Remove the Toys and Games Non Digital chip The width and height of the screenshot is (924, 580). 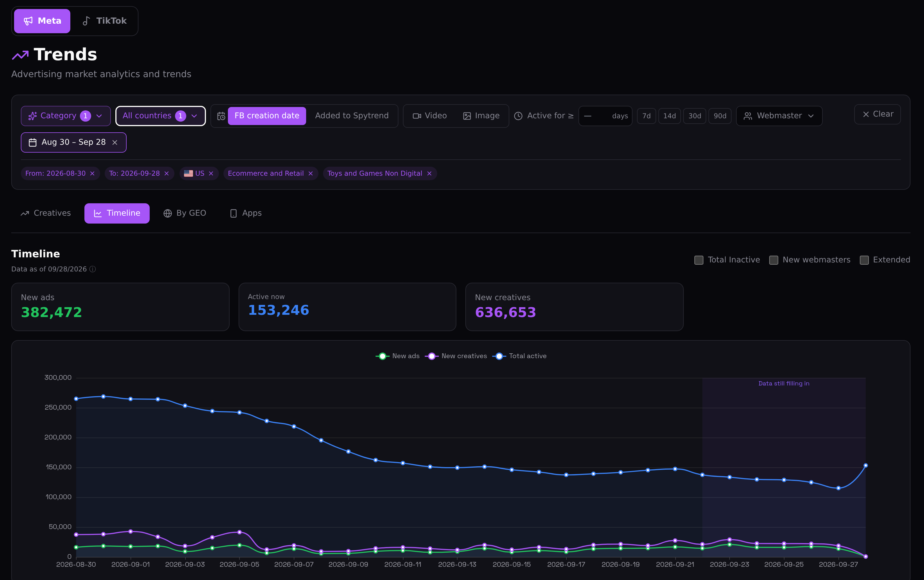(x=430, y=173)
